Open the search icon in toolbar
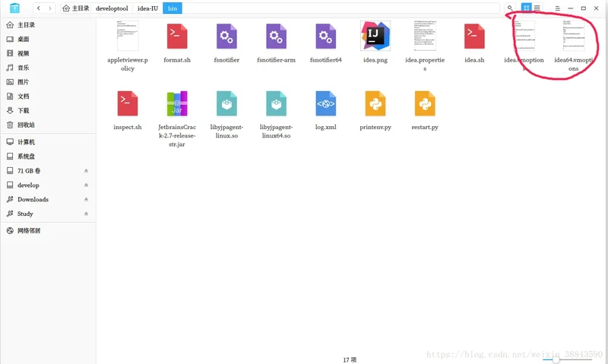 tap(510, 8)
